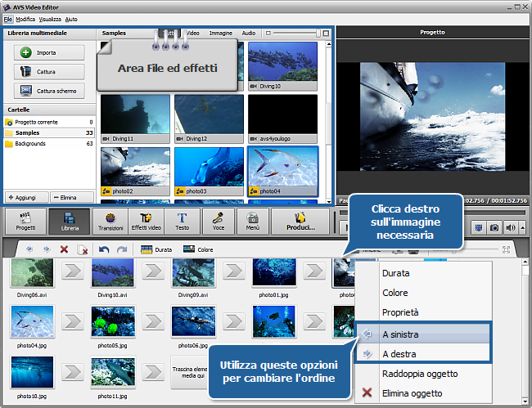Open the Progetti section

25,222
